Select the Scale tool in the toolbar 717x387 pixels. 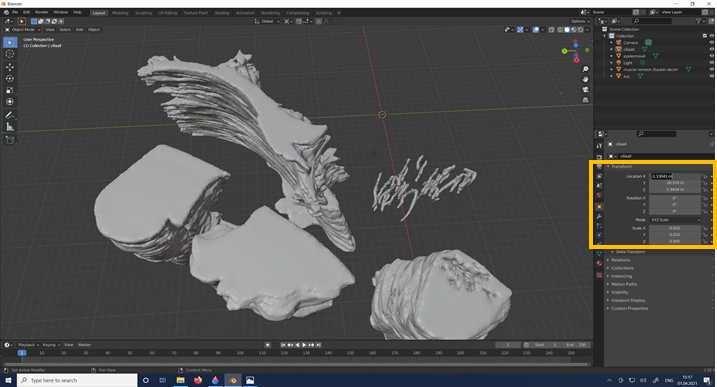click(x=10, y=90)
